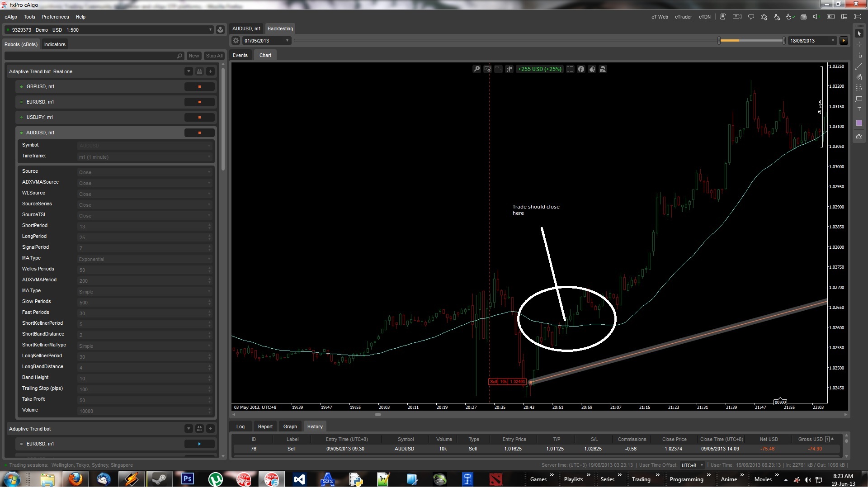
Task: Start backtesting with orange play button
Action: 844,41
